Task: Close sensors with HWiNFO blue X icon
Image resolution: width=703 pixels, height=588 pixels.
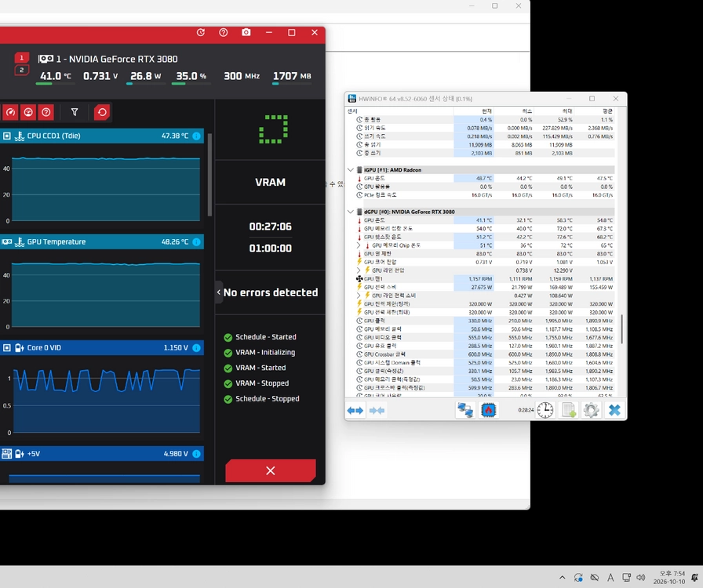Action: (x=614, y=410)
